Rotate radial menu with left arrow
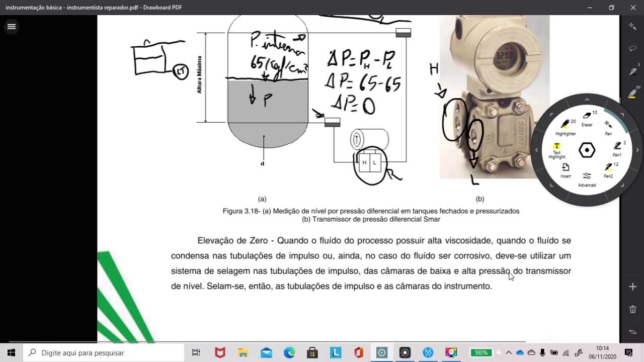The height and width of the screenshot is (362, 644). 536,150
